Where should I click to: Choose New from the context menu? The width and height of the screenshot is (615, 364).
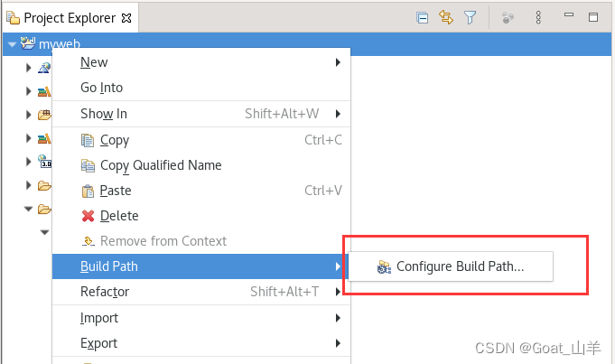point(201,62)
